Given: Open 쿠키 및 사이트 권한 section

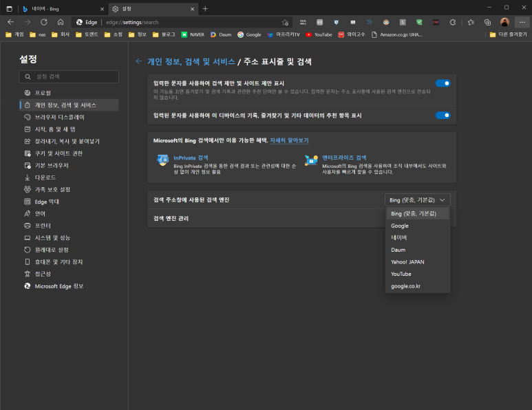Looking at the screenshot, I should pos(69,153).
